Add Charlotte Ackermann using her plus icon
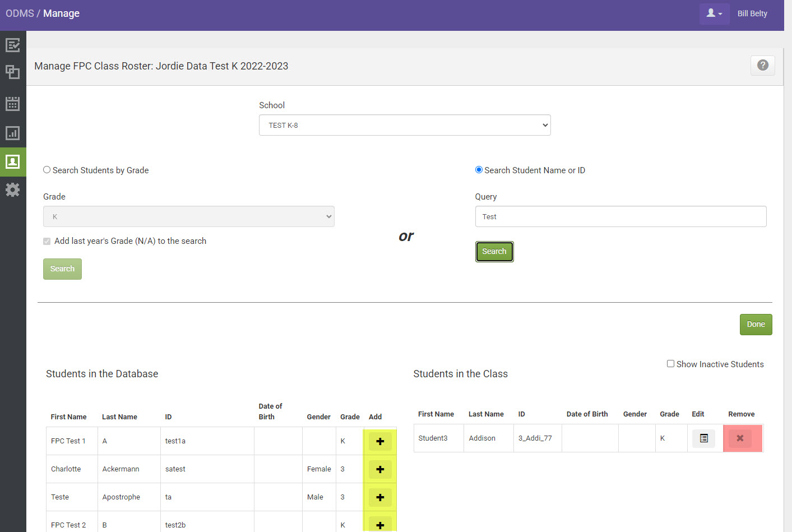This screenshot has width=792, height=532. coord(380,469)
